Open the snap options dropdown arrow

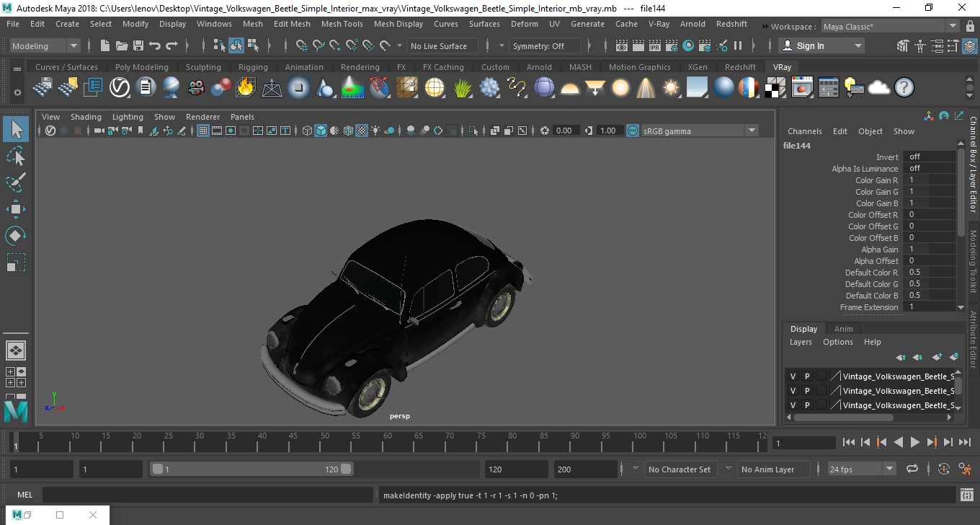click(x=400, y=45)
